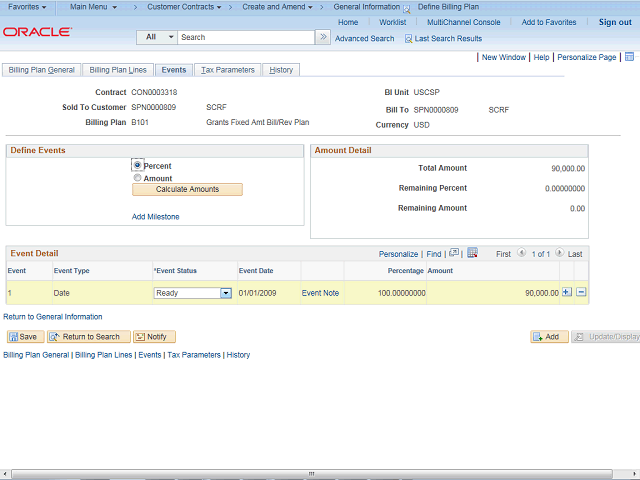This screenshot has height=480, width=640.
Task: Add a new event row with plus icon
Action: click(x=567, y=292)
